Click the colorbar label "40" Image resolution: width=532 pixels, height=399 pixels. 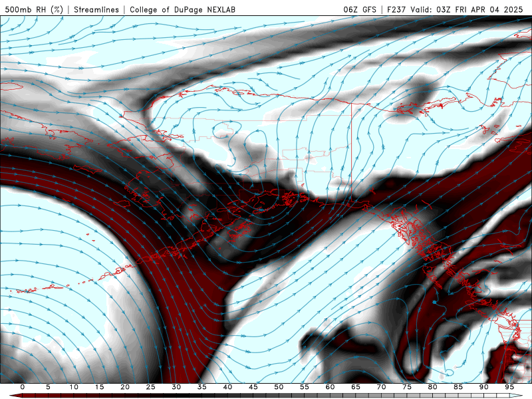click(227, 387)
